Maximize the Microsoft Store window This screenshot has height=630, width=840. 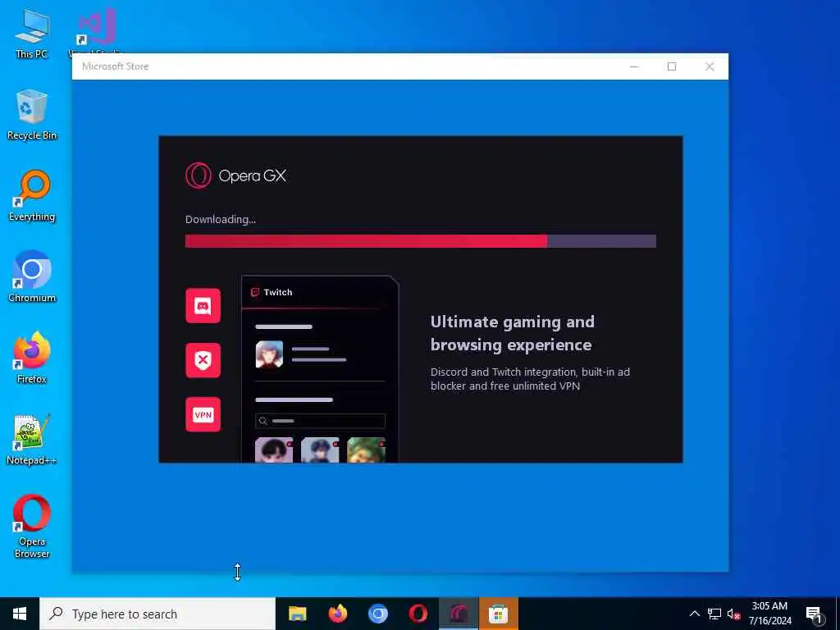point(672,66)
